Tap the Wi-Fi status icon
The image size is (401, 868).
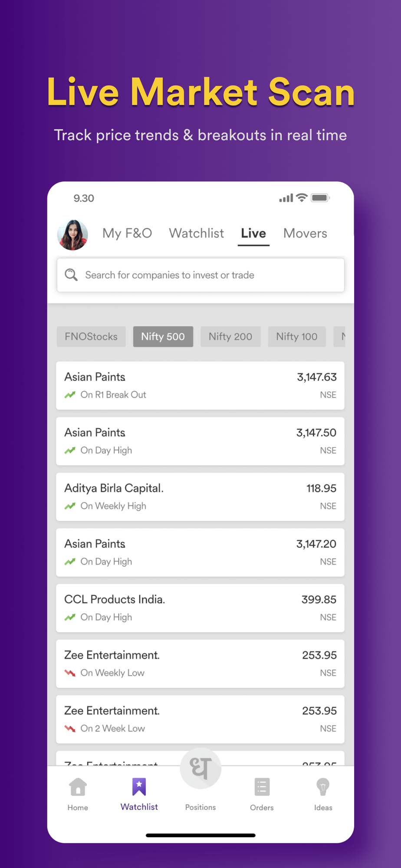click(x=302, y=197)
